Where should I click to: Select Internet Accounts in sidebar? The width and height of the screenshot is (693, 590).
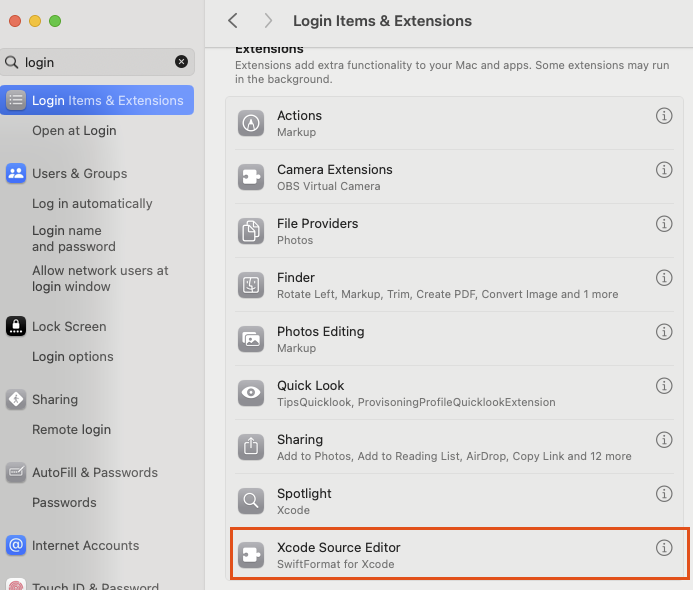[x=86, y=546]
